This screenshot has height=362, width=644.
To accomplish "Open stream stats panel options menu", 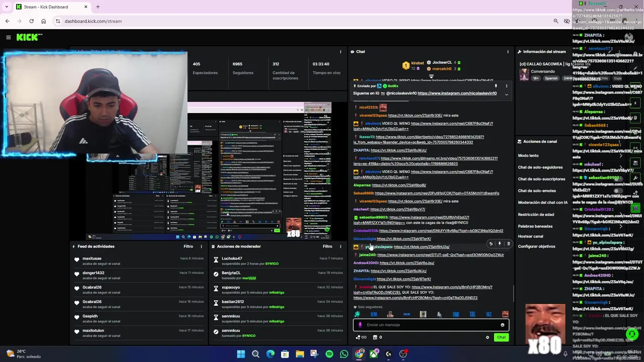I will [x=341, y=52].
